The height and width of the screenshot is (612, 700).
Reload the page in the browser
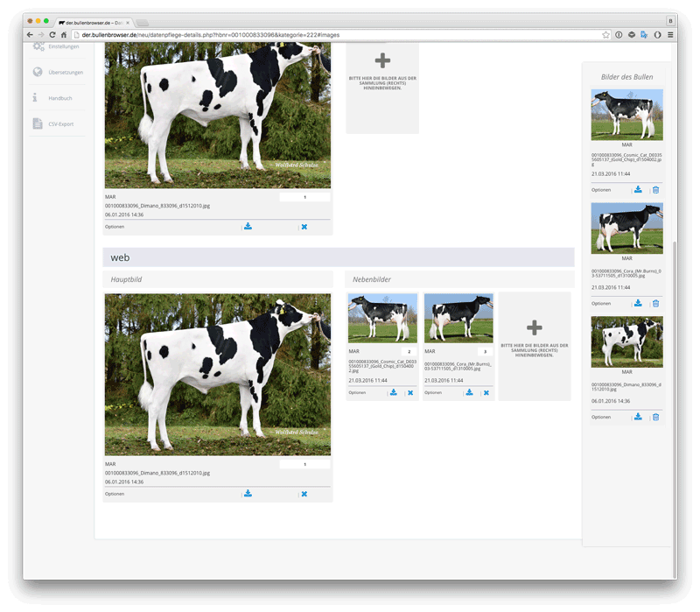pyautogui.click(x=52, y=34)
